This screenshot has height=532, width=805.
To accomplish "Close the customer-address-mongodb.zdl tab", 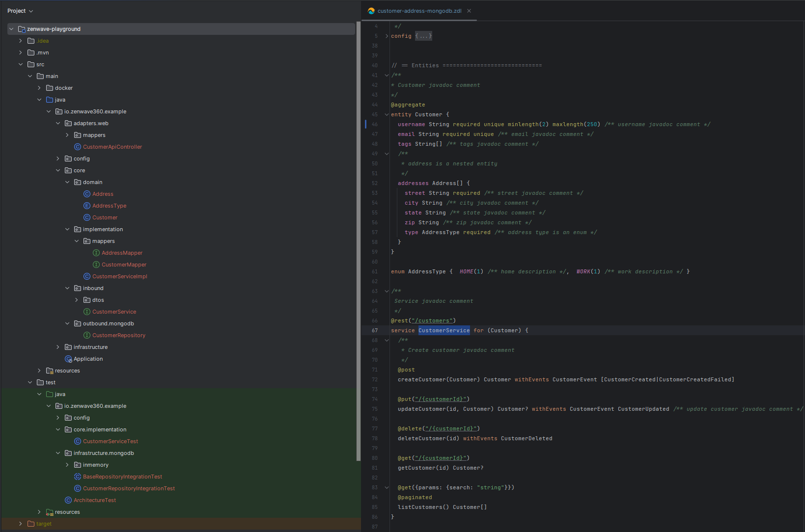I will pyautogui.click(x=469, y=11).
